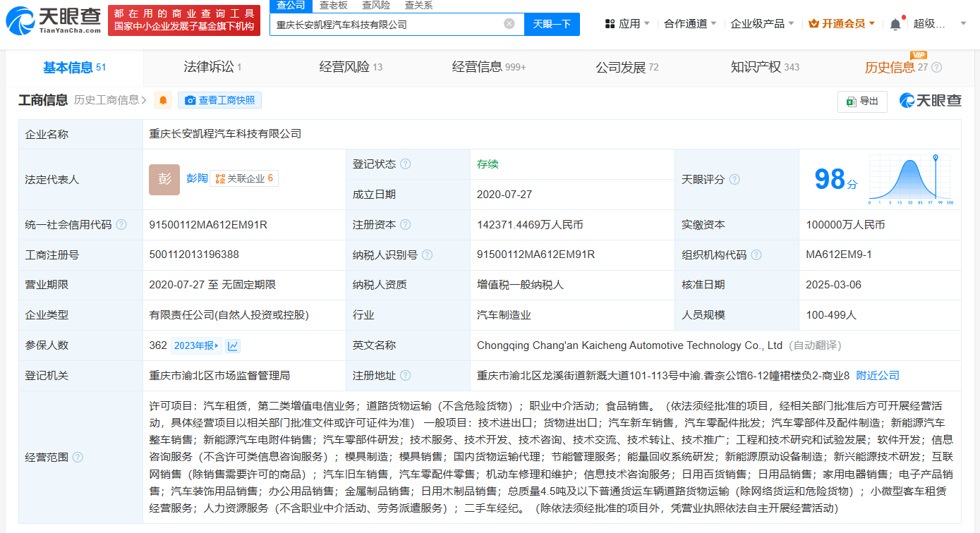
Task: Click the organization code MA612EM9-1
Action: pyautogui.click(x=839, y=255)
